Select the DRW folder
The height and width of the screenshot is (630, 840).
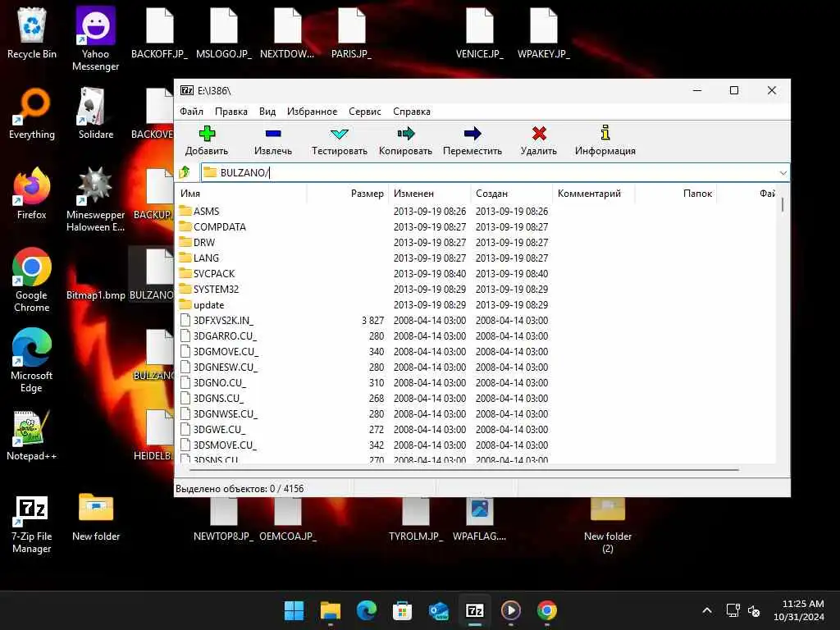[203, 242]
